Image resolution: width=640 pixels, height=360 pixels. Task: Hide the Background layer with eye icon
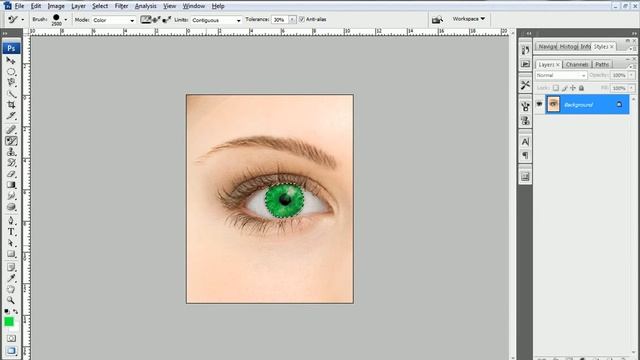click(x=539, y=104)
